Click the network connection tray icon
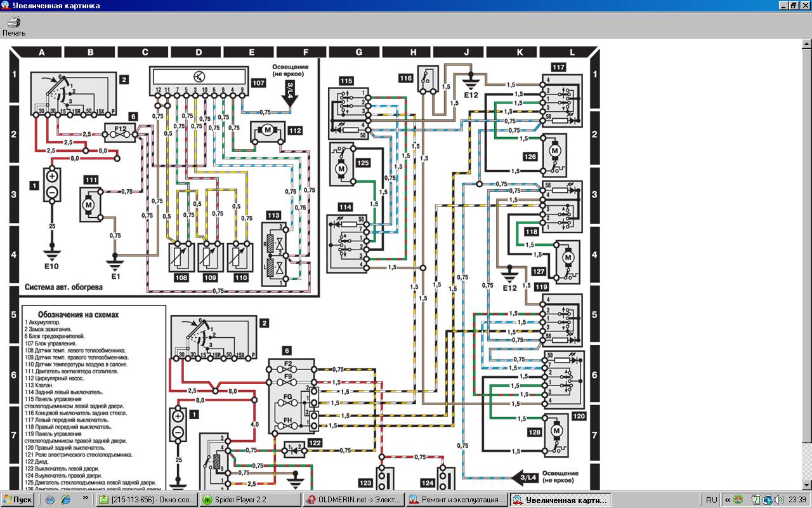 767,500
